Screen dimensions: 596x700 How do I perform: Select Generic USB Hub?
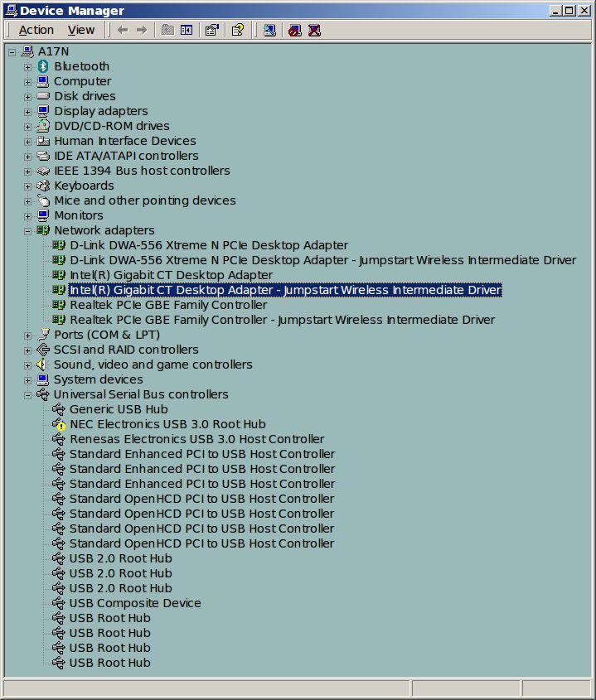[x=119, y=409]
